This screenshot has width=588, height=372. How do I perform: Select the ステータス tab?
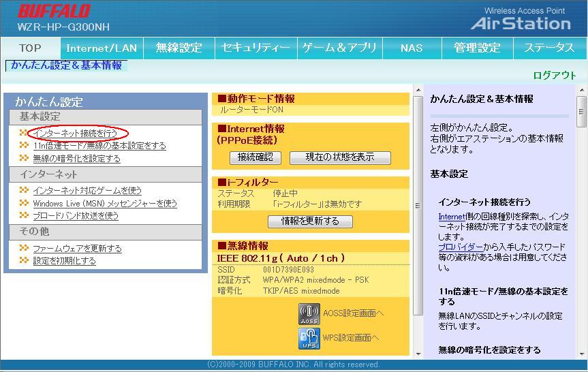click(x=548, y=48)
